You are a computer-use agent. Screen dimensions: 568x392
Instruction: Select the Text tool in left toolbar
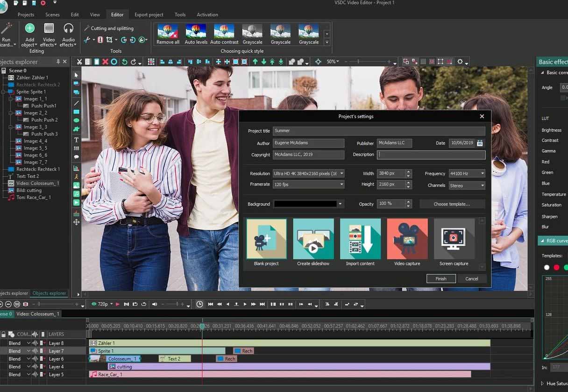tap(76, 140)
